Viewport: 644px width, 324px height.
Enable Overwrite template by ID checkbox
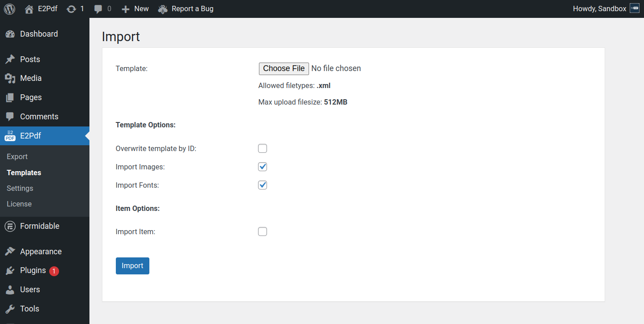coord(263,148)
